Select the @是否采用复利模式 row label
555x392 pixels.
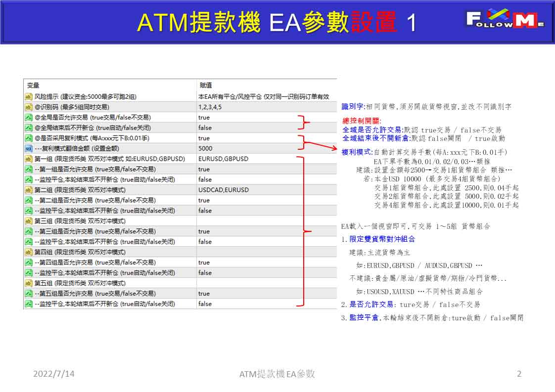[x=92, y=138]
